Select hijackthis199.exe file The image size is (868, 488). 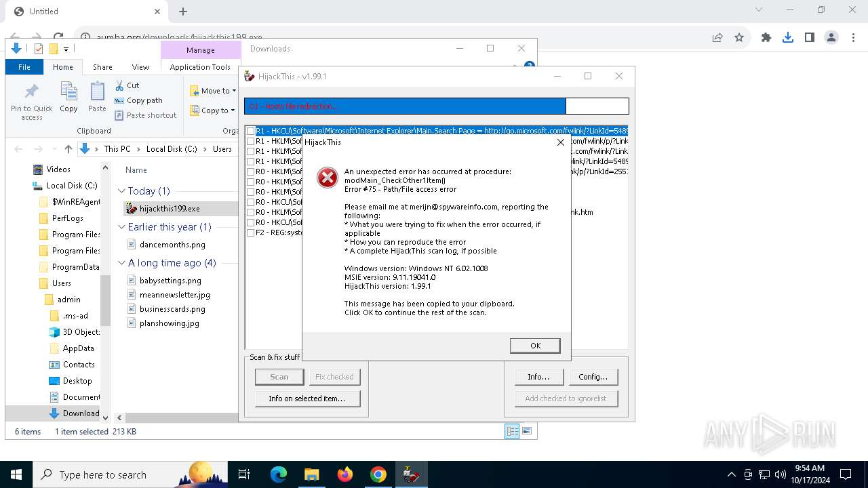coord(170,209)
